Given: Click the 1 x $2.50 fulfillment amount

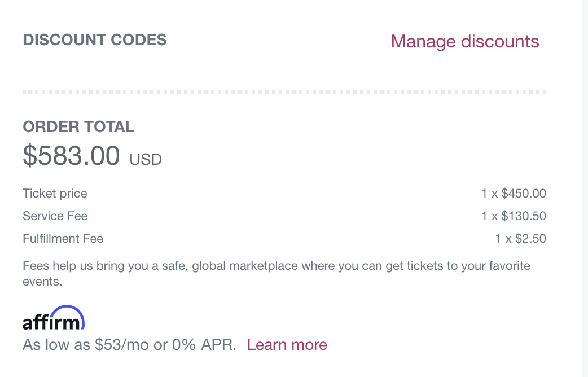Looking at the screenshot, I should tap(520, 239).
